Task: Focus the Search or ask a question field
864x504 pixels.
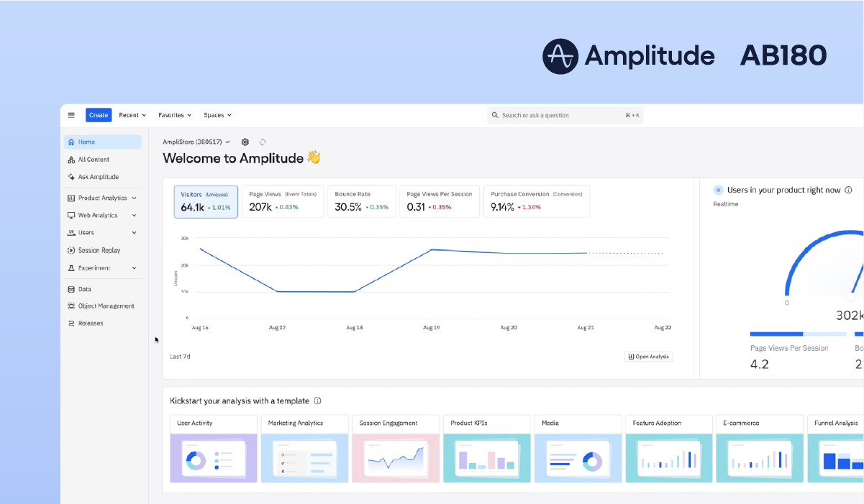Action: click(565, 115)
